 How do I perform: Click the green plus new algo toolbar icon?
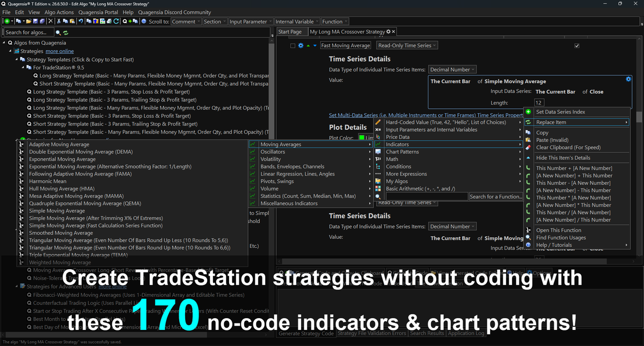(7, 21)
